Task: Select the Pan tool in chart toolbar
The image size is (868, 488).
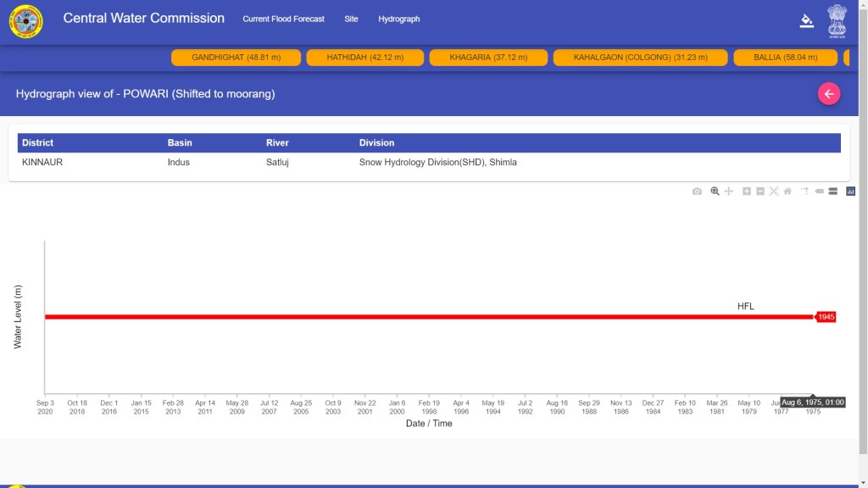Action: click(x=728, y=191)
